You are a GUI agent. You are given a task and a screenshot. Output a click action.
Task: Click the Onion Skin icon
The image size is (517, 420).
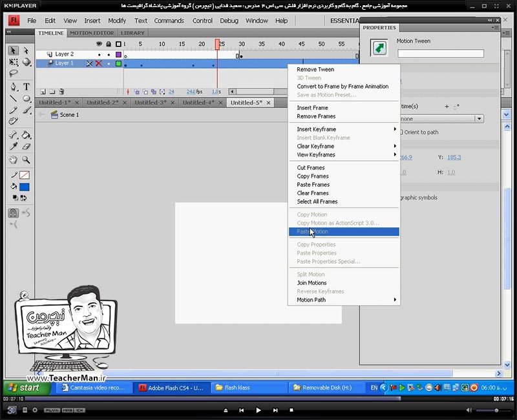click(x=137, y=92)
